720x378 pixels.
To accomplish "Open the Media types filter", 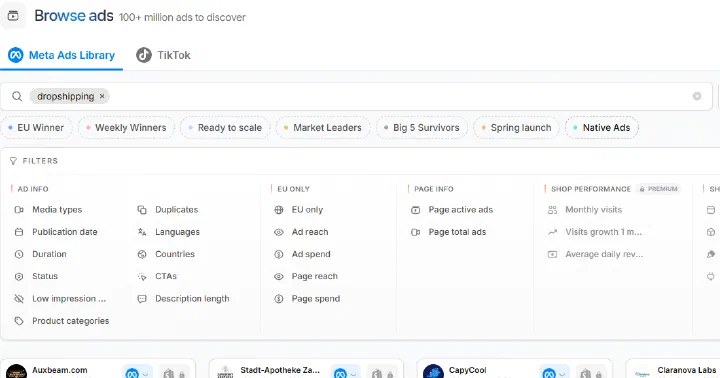I will pyautogui.click(x=48, y=210).
